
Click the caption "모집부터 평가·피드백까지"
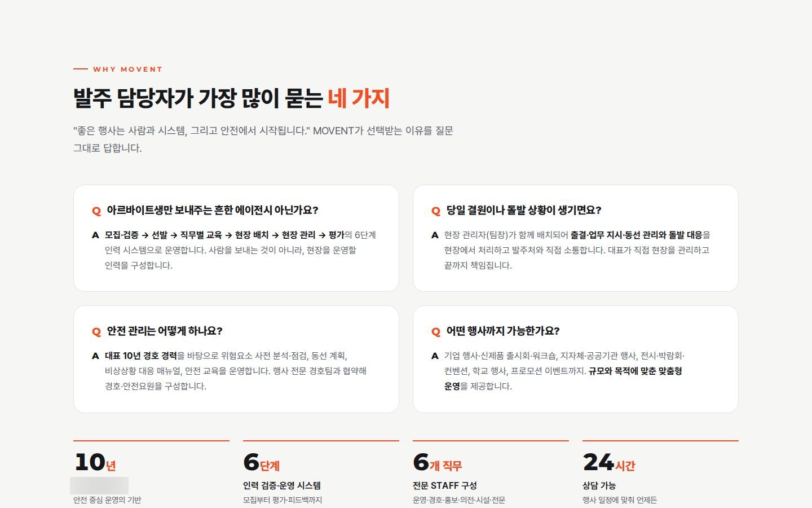point(283,500)
